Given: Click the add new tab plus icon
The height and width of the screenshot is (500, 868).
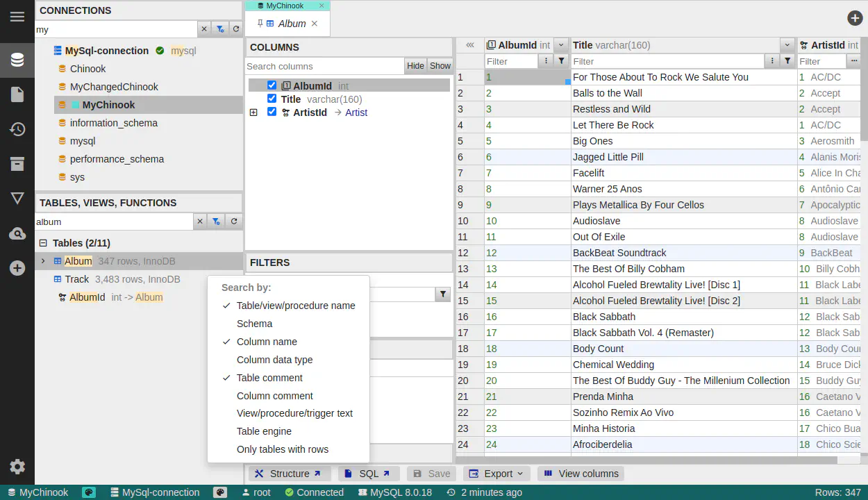Looking at the screenshot, I should click(855, 19).
